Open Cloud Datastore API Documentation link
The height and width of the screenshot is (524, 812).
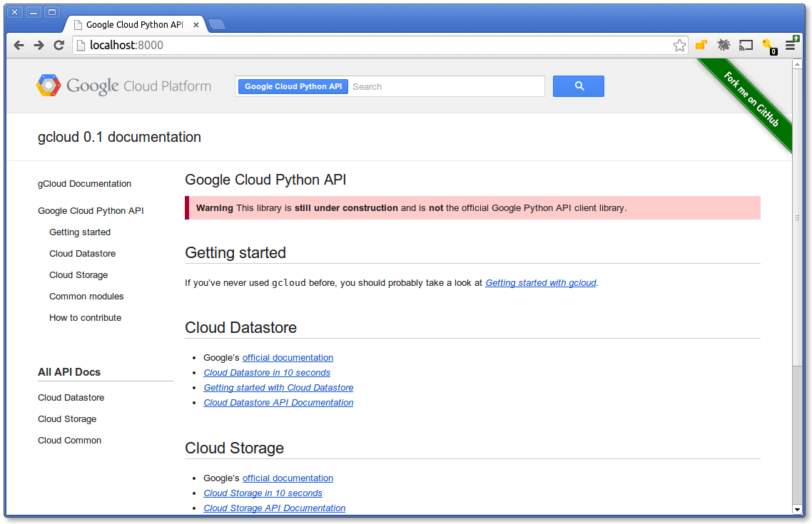(278, 402)
